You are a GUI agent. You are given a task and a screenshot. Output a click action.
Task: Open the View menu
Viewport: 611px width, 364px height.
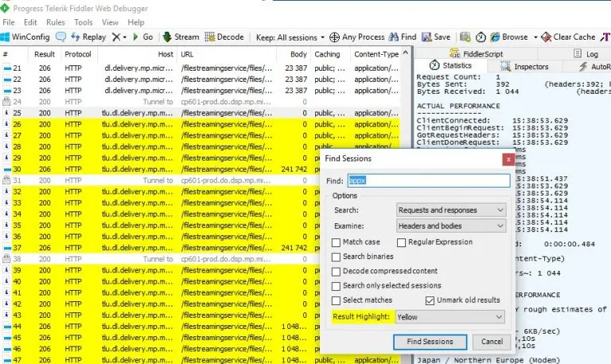tap(110, 22)
